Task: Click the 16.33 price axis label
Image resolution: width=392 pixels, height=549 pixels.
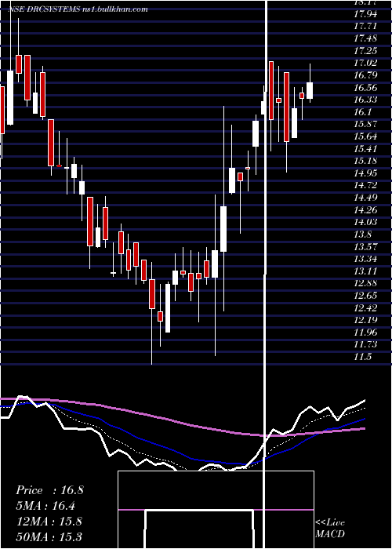Action: pyautogui.click(x=365, y=100)
